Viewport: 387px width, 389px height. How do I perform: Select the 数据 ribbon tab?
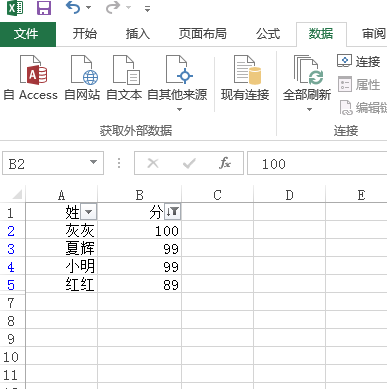[x=321, y=34]
